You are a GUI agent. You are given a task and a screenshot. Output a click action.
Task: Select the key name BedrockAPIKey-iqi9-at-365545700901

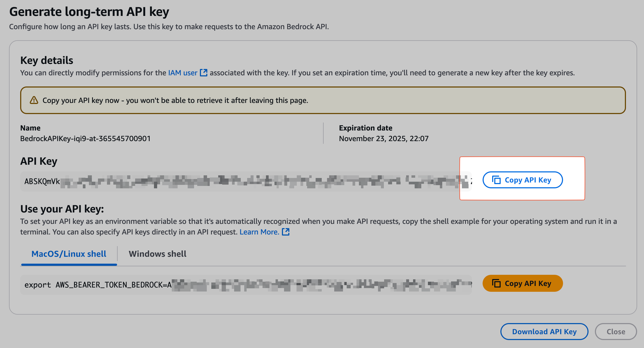coord(85,138)
